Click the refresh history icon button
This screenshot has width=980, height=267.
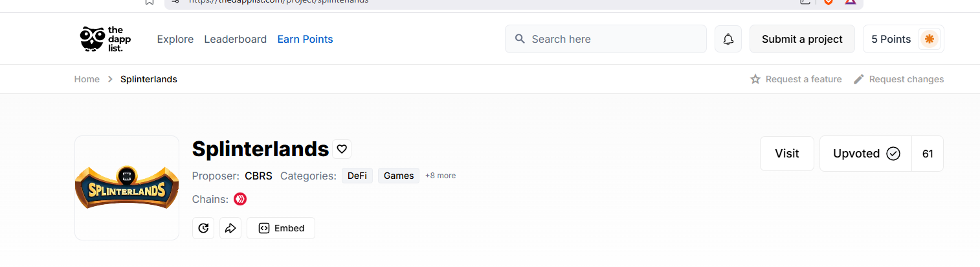click(x=203, y=228)
